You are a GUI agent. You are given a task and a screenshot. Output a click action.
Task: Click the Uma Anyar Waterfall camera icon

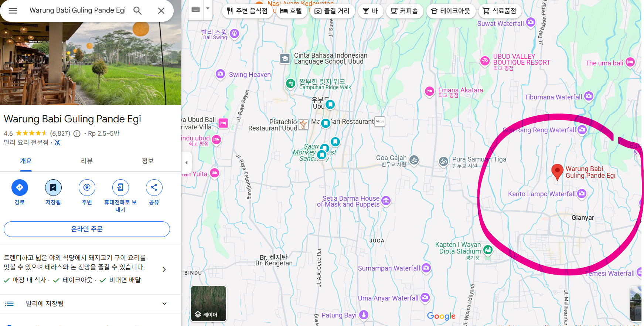425,297
